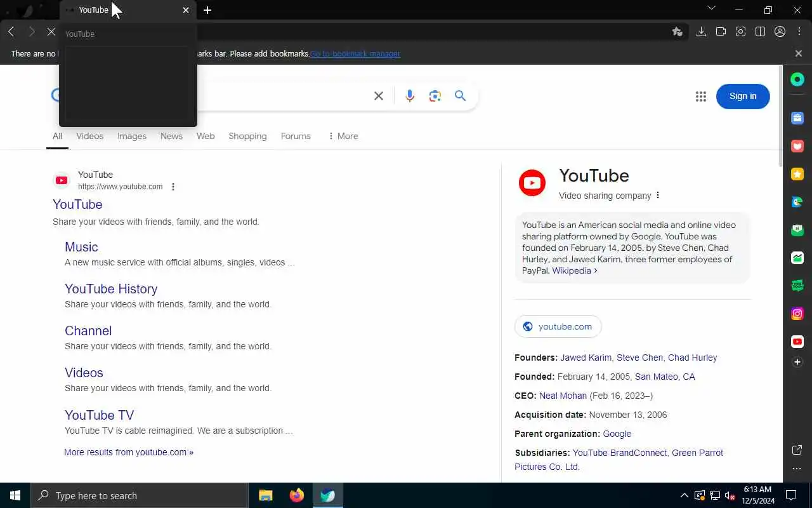The height and width of the screenshot is (508, 812).
Task: Open the Steve Chen founder link
Action: [x=639, y=358]
